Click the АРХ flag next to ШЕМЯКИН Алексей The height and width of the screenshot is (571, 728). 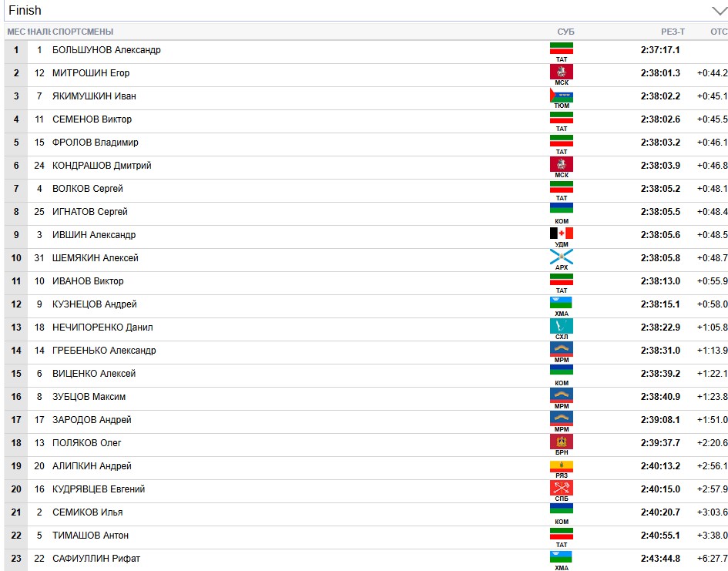point(561,257)
